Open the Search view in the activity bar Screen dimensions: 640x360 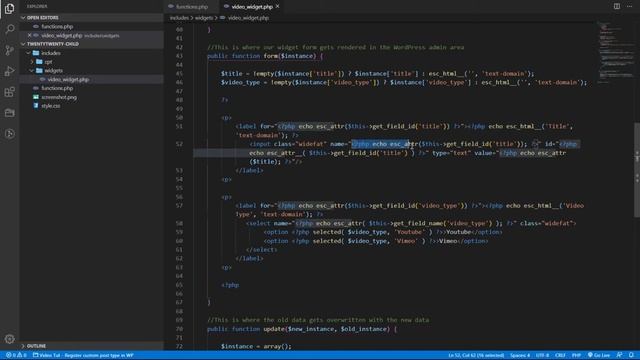pyautogui.click(x=9, y=29)
